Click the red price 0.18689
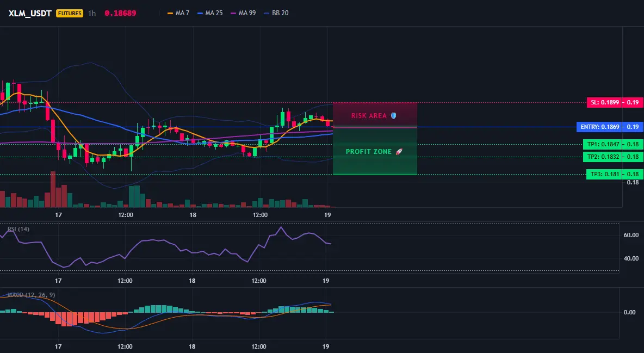644x353 pixels. [x=120, y=13]
